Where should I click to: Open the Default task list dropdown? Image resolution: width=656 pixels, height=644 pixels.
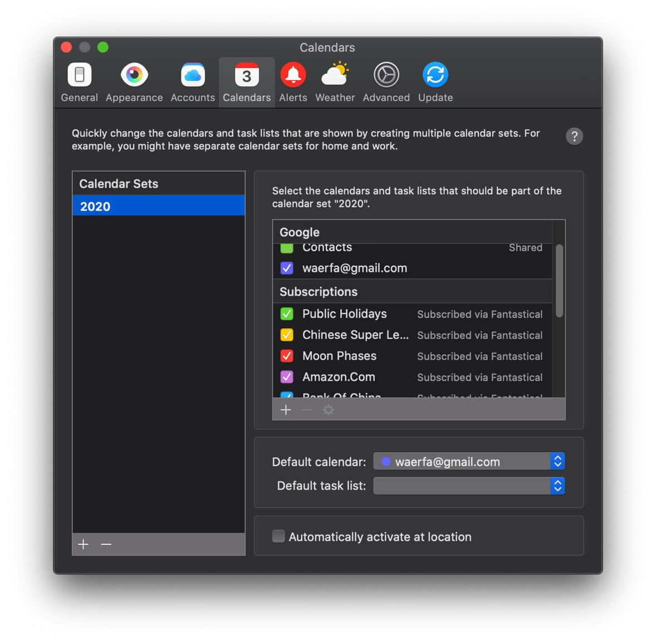[468, 485]
